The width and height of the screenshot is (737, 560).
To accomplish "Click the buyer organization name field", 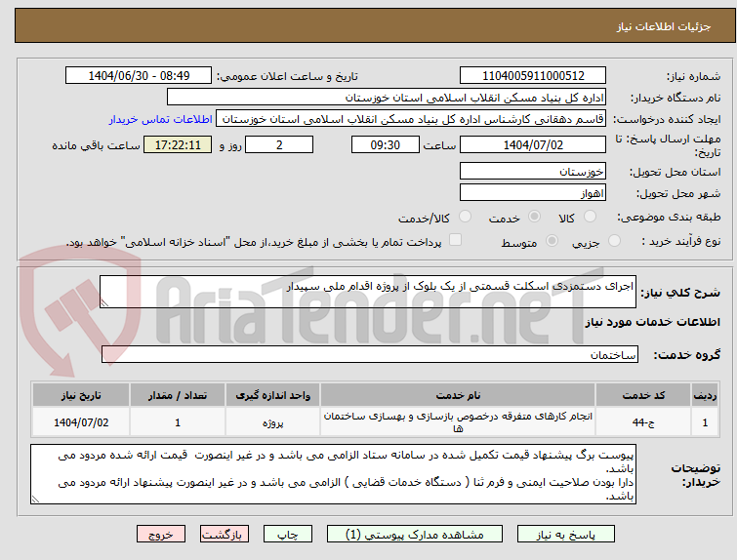I will coord(387,98).
